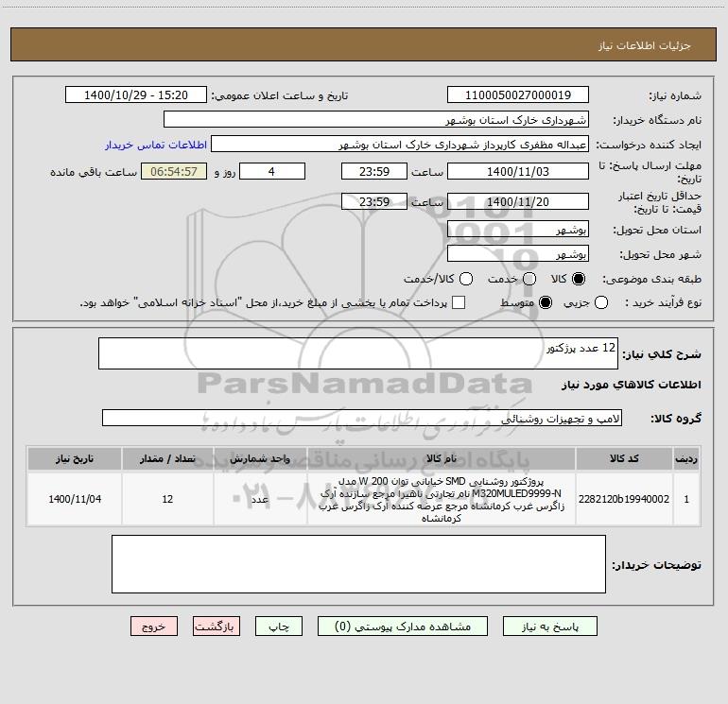This screenshot has width=728, height=704.
Task: Click the ساعت باقی مانده label
Action: tap(94, 172)
